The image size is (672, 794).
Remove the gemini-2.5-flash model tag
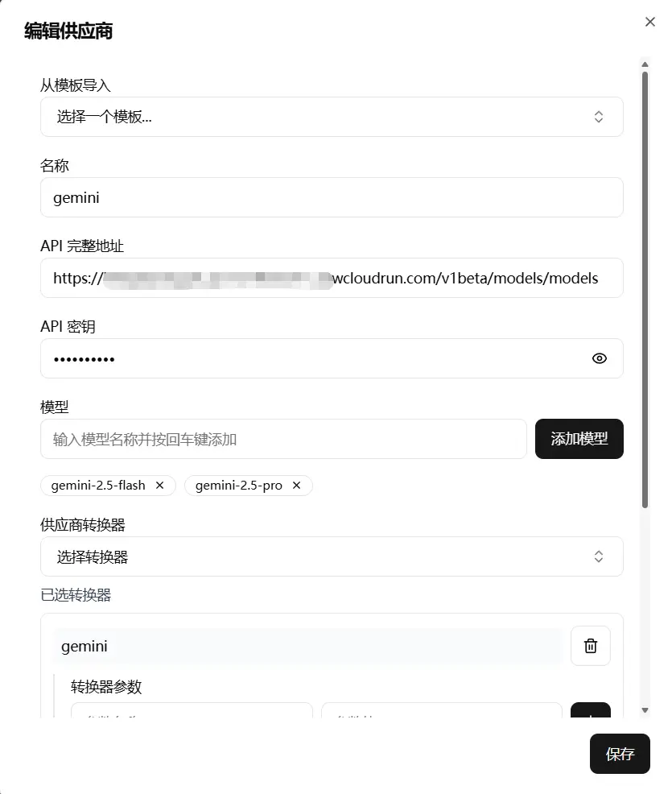(x=160, y=485)
